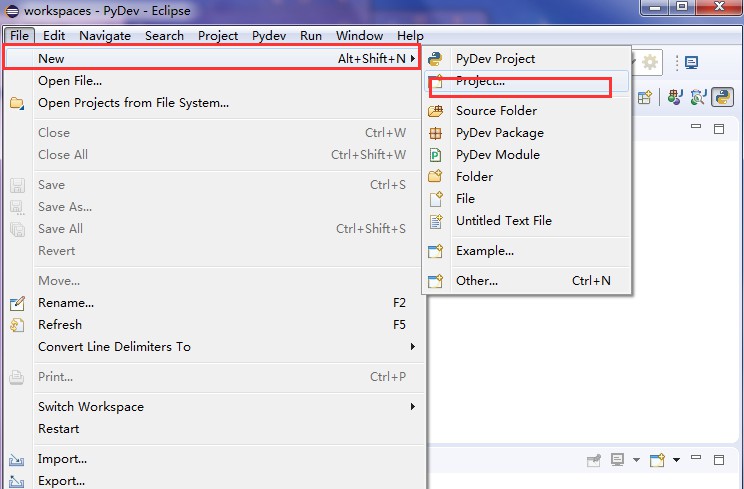This screenshot has height=489, width=744.
Task: Select Example... in New submenu
Action: (528, 251)
